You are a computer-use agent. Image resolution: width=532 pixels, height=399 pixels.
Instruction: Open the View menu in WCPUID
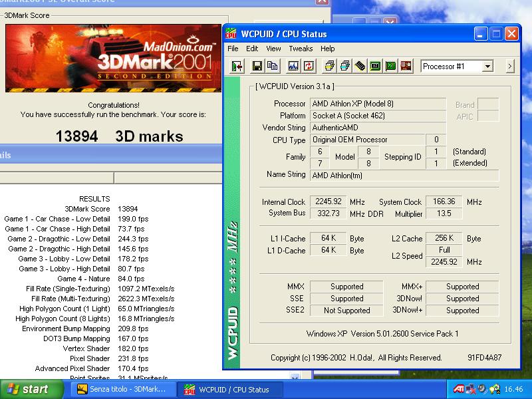coord(273,49)
